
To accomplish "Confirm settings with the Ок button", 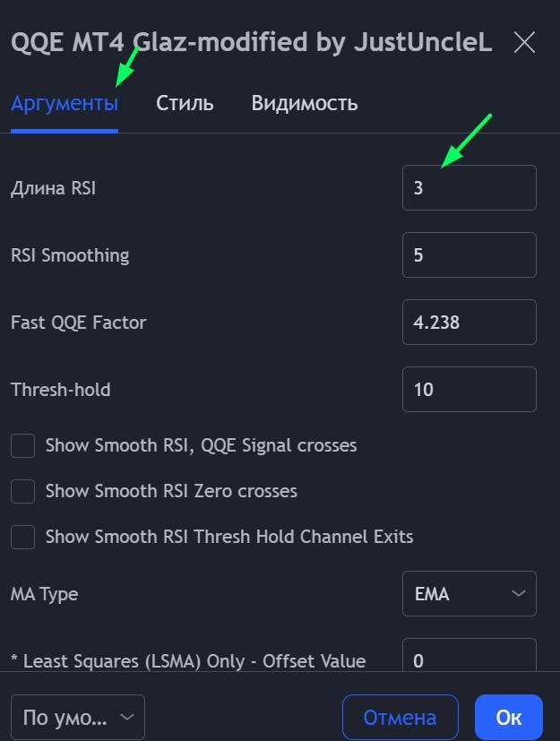I will (x=508, y=717).
